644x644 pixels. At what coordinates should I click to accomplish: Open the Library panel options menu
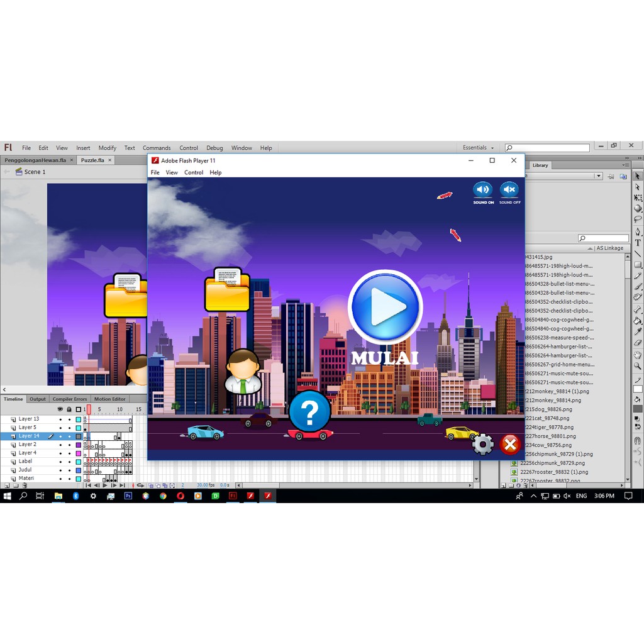pyautogui.click(x=628, y=165)
